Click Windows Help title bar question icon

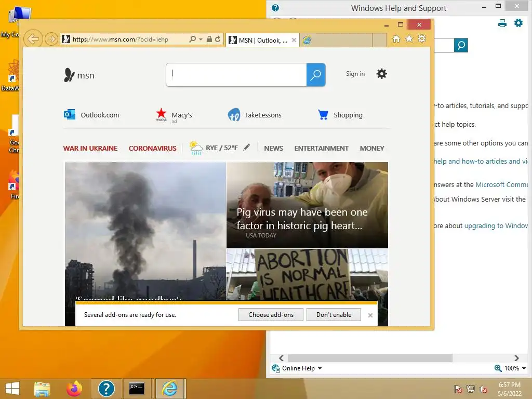click(x=275, y=8)
